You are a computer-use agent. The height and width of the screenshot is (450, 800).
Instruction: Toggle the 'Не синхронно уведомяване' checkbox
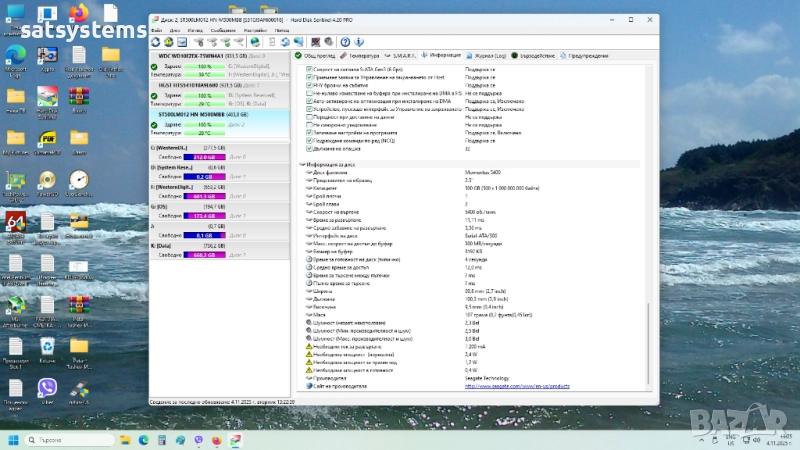(309, 126)
